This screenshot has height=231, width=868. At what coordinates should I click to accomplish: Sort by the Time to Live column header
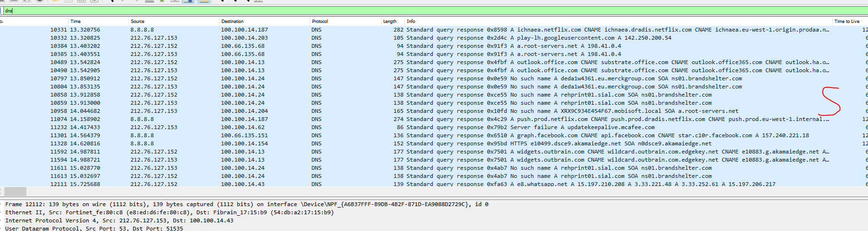850,21
